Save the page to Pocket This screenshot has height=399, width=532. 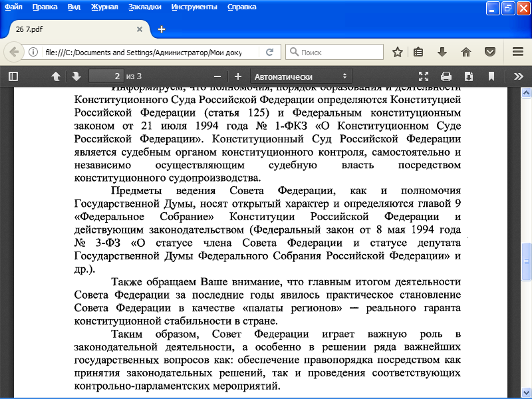pyautogui.click(x=490, y=53)
